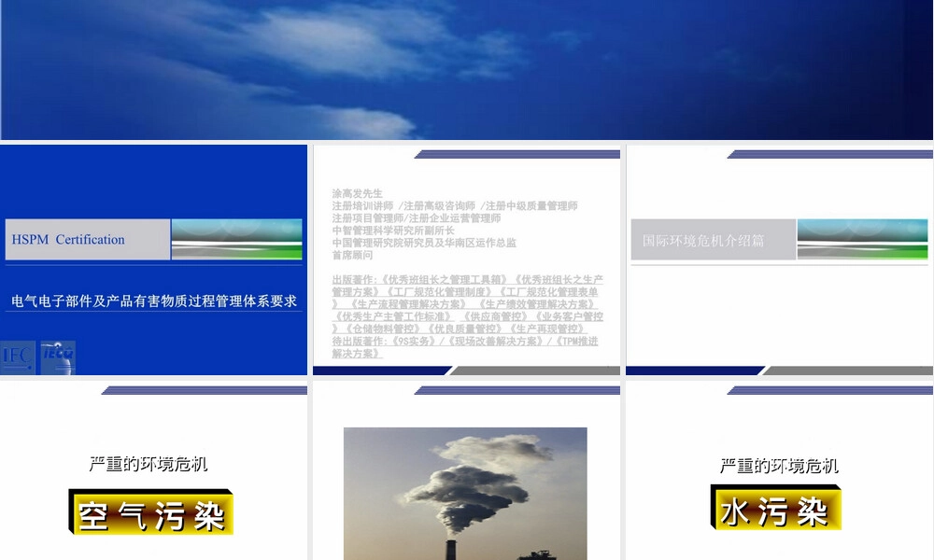Image resolution: width=934 pixels, height=560 pixels.
Task: Select the text '首席顾问'
Action: coord(353,255)
